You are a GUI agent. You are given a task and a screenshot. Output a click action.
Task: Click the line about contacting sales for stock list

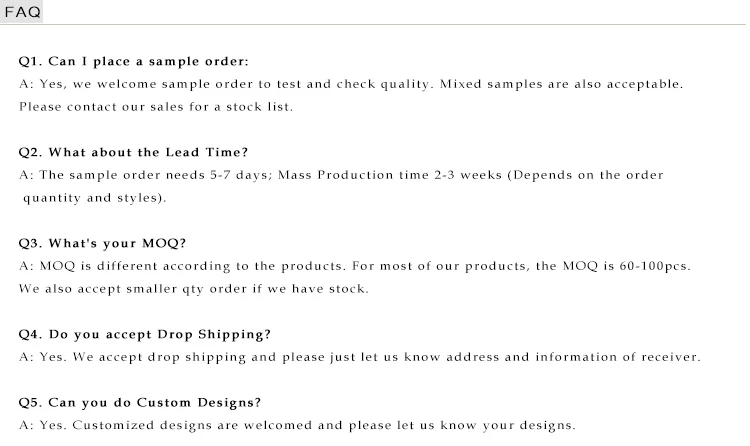pos(156,107)
